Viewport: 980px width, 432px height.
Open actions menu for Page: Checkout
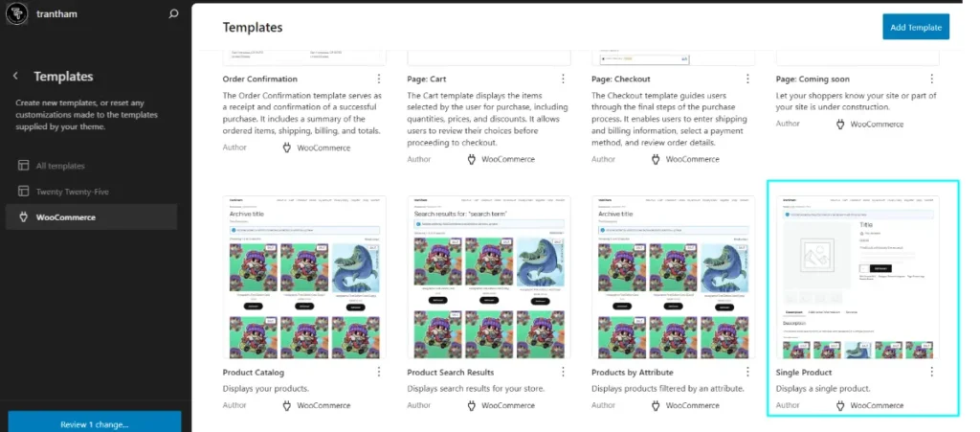(747, 79)
